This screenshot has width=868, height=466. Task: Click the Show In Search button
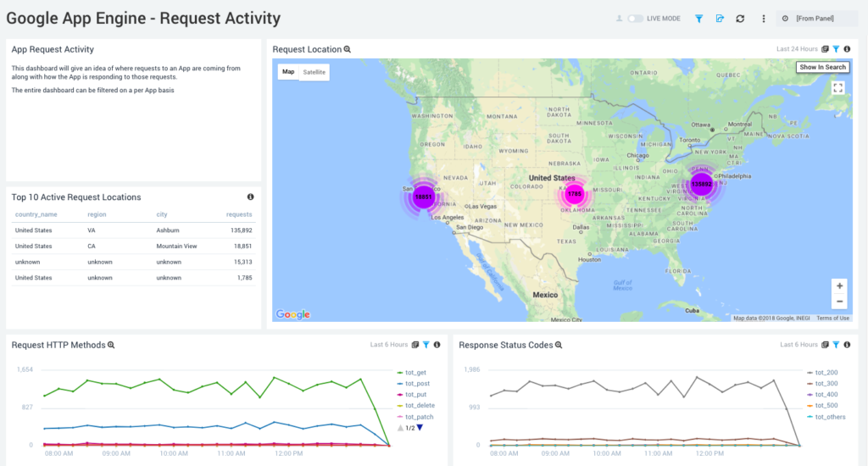[x=822, y=67]
